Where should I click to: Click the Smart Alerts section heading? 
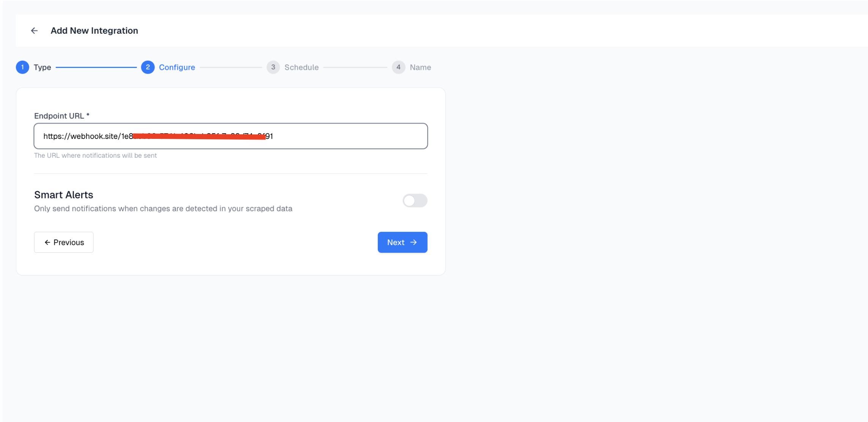click(x=63, y=195)
